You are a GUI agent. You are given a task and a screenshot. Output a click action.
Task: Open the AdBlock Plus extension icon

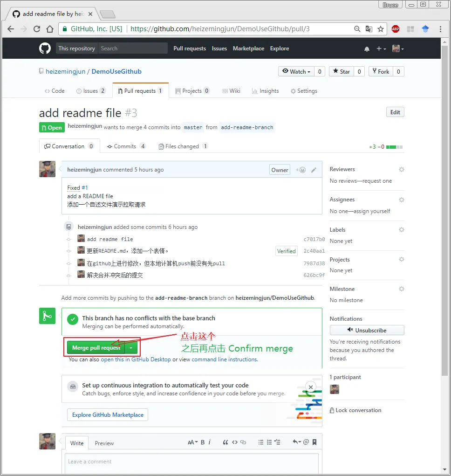396,29
